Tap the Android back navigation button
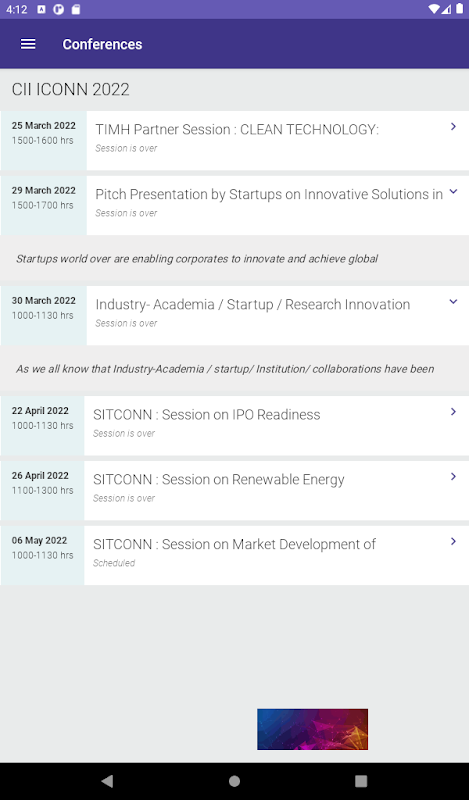This screenshot has width=469, height=800. coord(107,781)
